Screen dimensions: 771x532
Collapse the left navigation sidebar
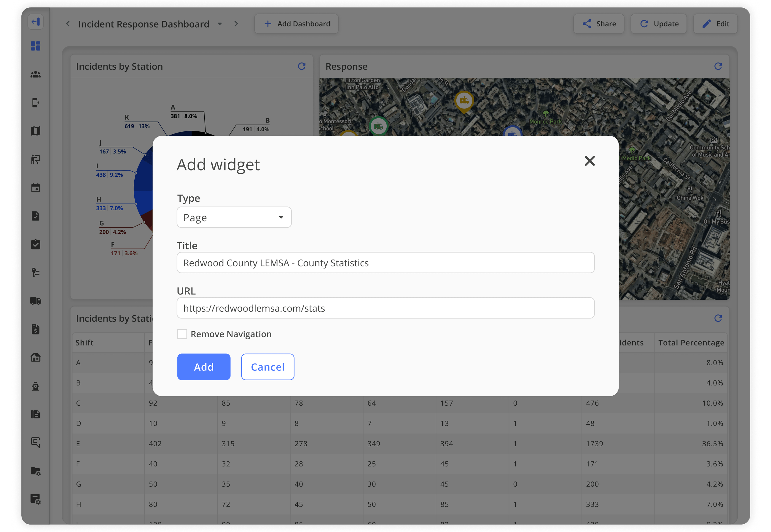[x=36, y=22]
